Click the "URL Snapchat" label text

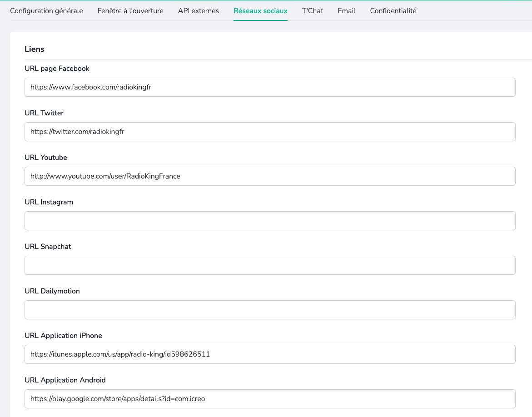(x=48, y=247)
